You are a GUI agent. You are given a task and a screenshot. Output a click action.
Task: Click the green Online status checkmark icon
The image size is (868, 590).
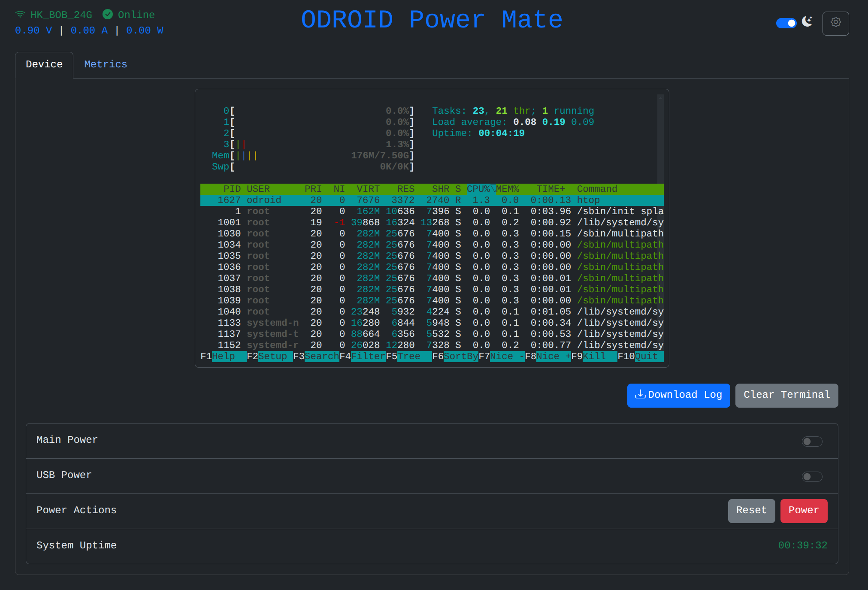pyautogui.click(x=108, y=14)
